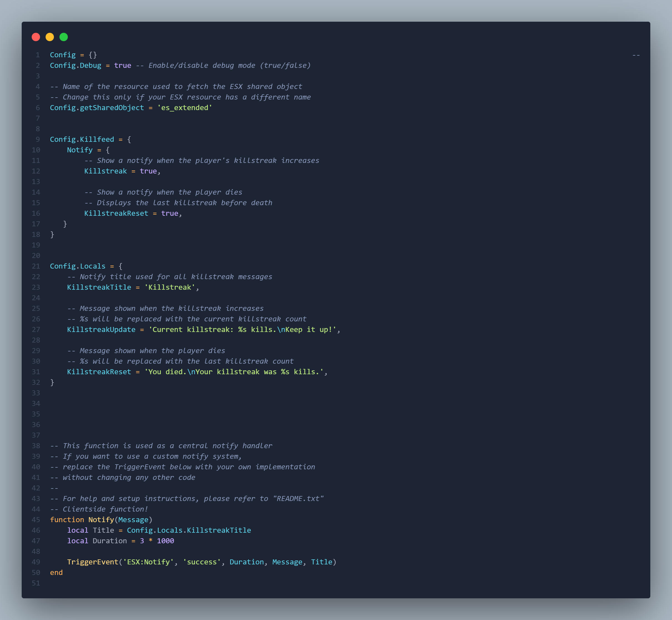Click line number 1 in the gutter
Viewport: 672px width, 620px height.
[x=38, y=55]
